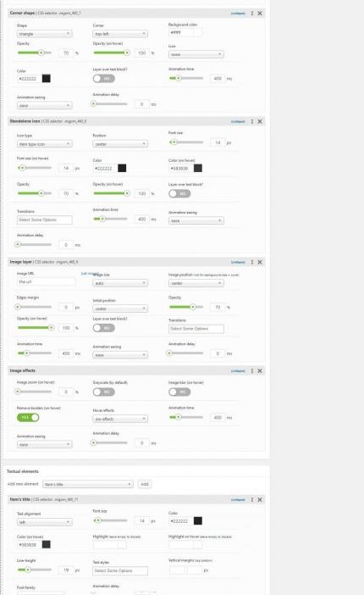
Task: Click the Edge margin slider
Action: (x=35, y=307)
